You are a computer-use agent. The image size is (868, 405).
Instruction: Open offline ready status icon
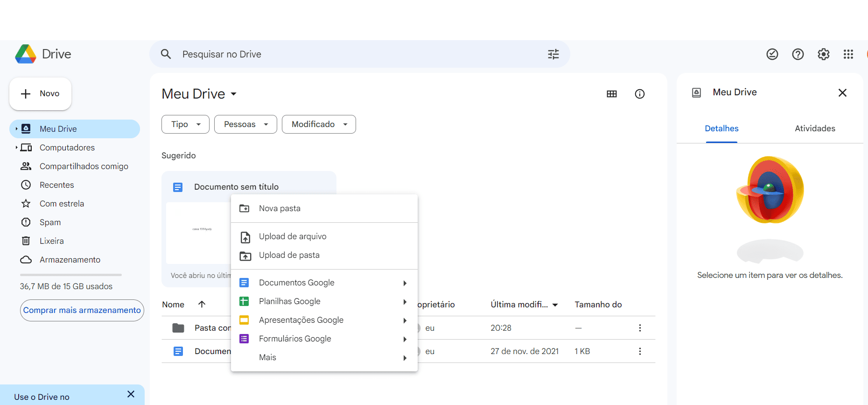click(x=772, y=54)
